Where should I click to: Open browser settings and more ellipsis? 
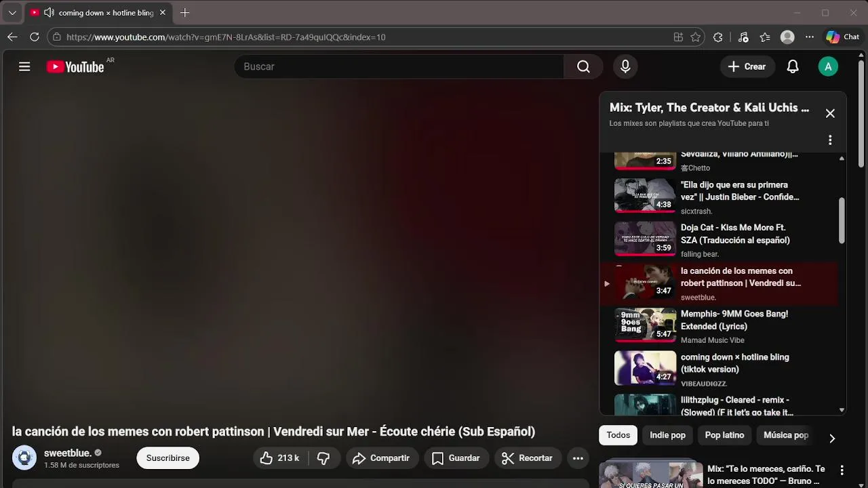[810, 37]
